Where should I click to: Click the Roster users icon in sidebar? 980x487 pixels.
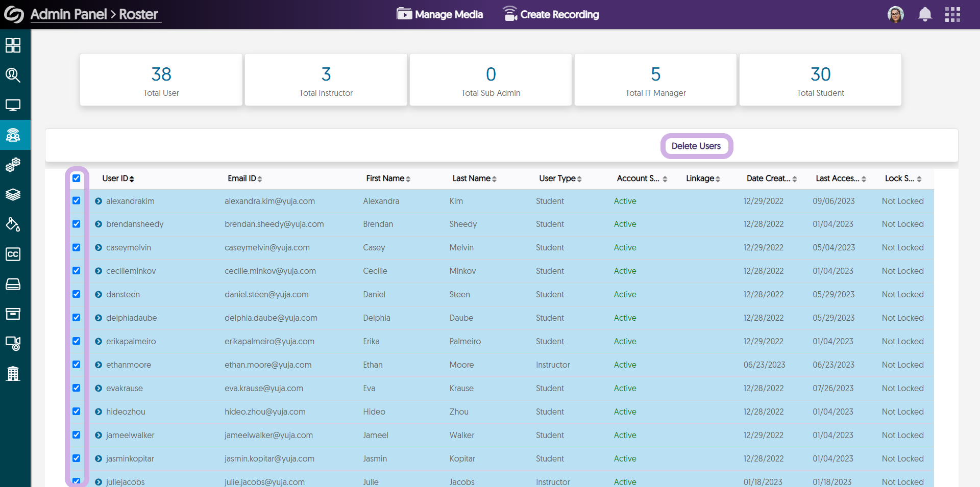click(x=13, y=135)
